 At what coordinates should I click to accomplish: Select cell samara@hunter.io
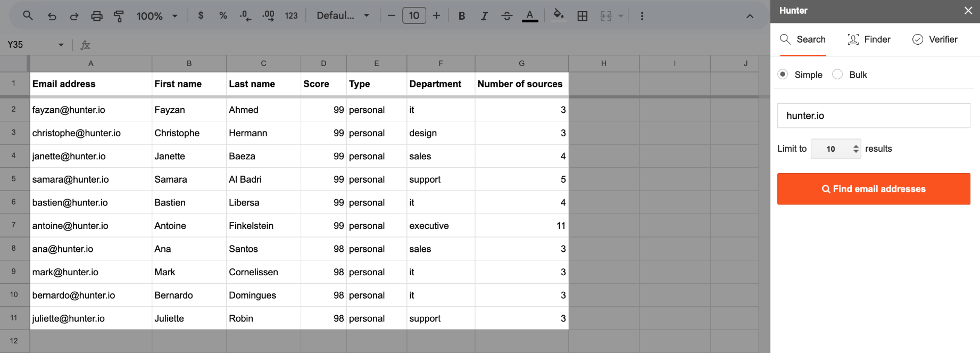point(91,179)
